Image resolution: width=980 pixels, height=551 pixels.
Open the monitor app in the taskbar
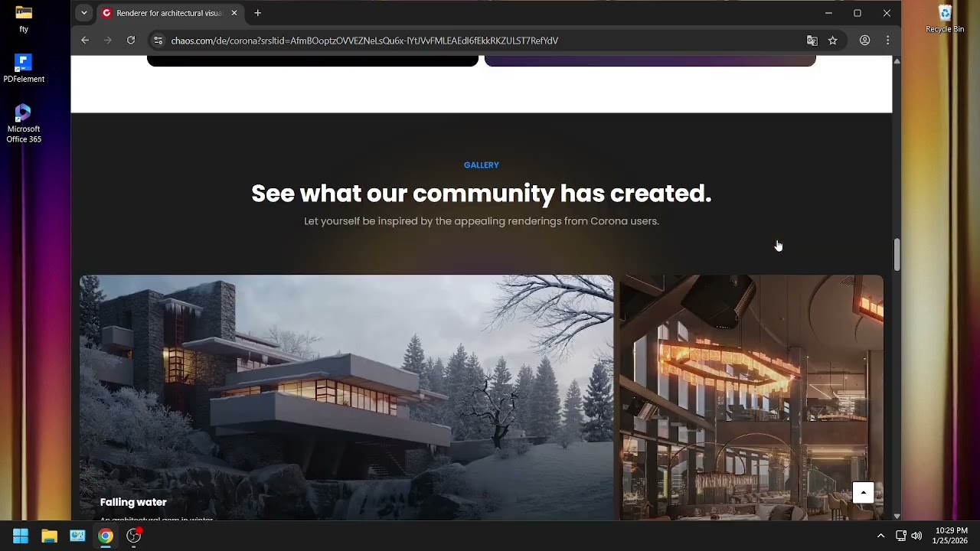pyautogui.click(x=77, y=536)
